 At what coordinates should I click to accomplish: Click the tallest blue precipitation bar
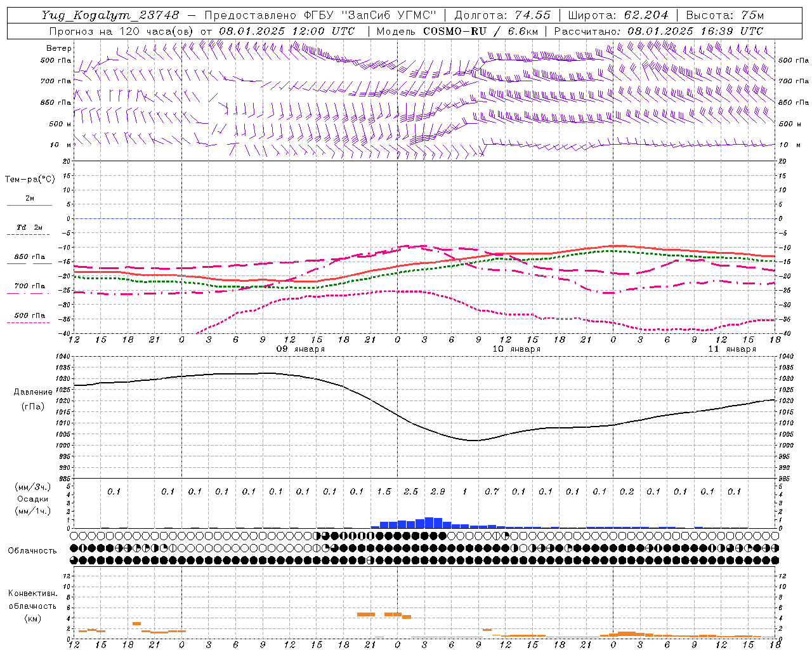click(429, 523)
